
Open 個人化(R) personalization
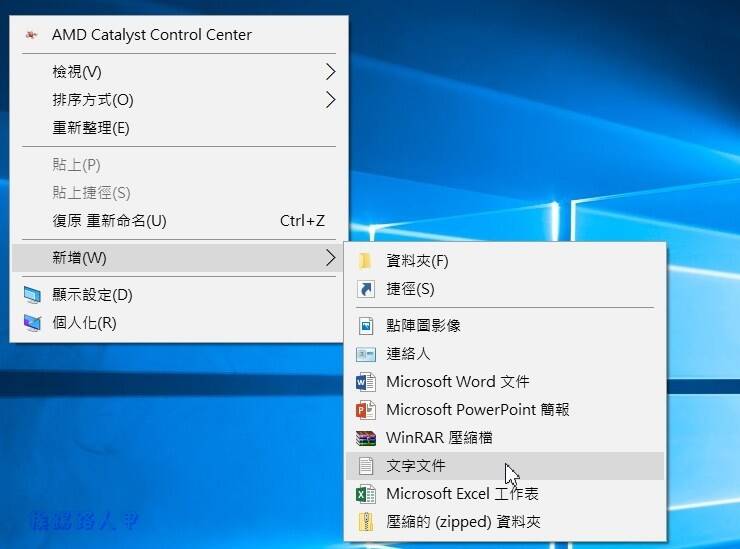(179, 323)
